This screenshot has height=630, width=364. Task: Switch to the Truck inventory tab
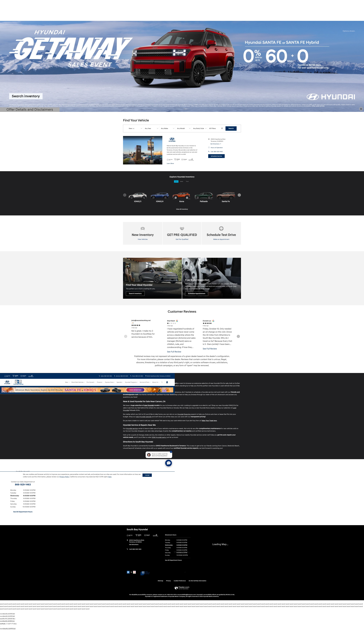point(187,181)
